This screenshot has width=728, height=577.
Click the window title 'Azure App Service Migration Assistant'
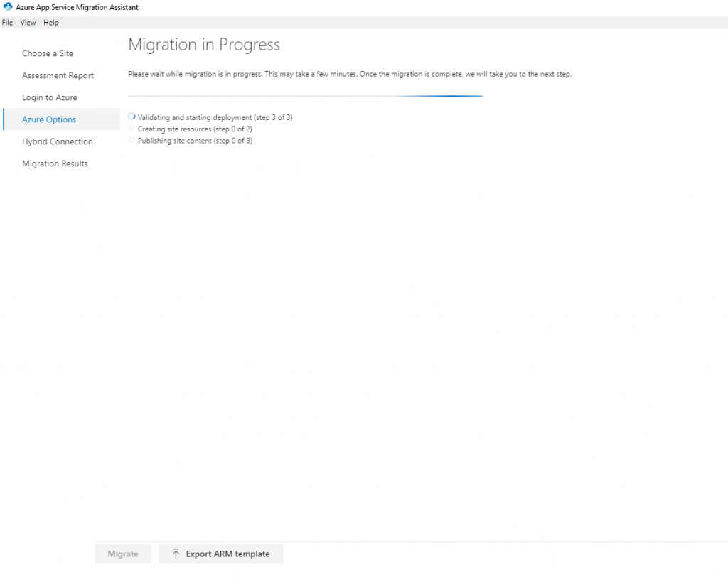[77, 7]
